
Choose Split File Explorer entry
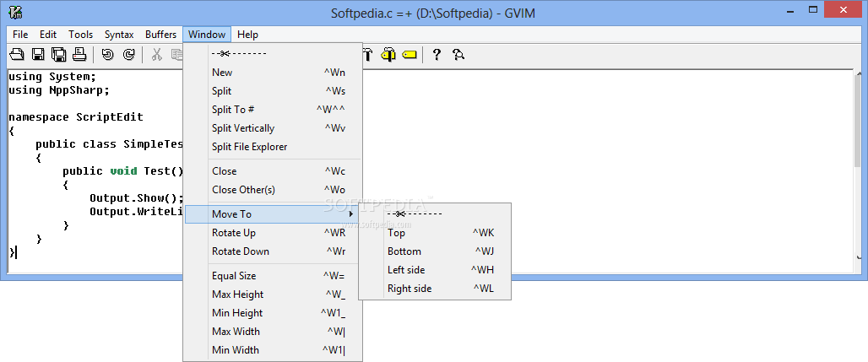(x=273, y=147)
